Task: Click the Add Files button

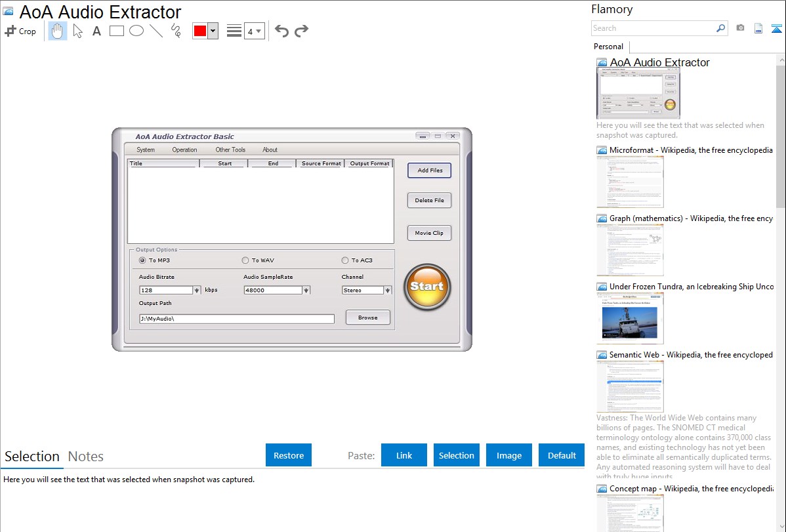Action: click(430, 171)
